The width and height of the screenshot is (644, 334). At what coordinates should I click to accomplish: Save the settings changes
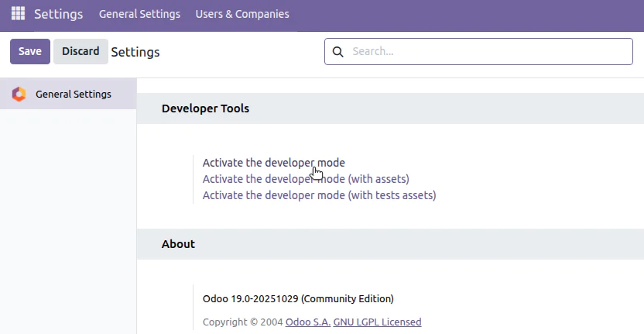(30, 51)
